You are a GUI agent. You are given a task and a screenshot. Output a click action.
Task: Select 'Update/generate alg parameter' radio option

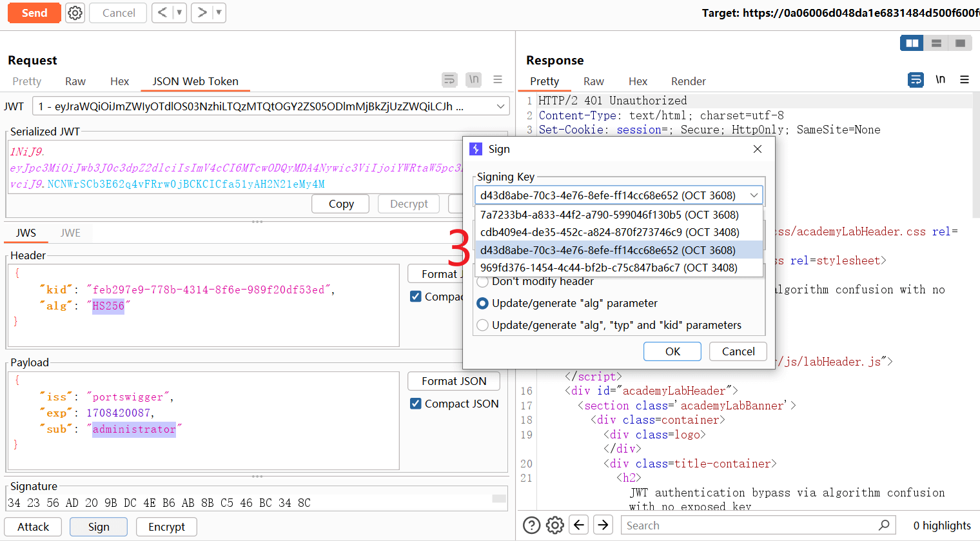pos(482,303)
